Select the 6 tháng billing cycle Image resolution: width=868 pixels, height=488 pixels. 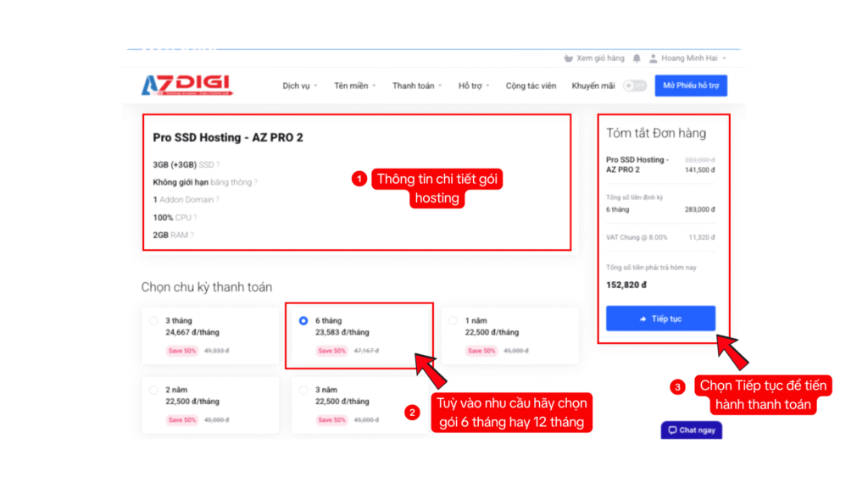[303, 320]
